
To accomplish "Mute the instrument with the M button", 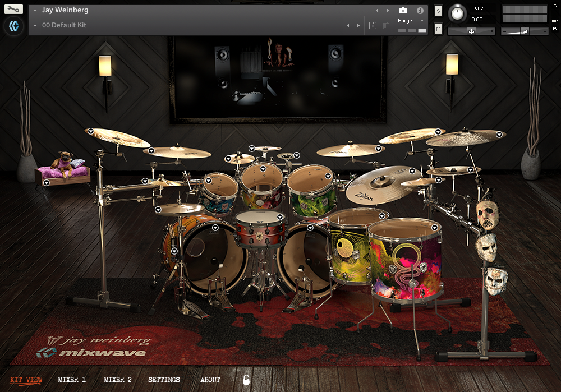I will pyautogui.click(x=437, y=29).
